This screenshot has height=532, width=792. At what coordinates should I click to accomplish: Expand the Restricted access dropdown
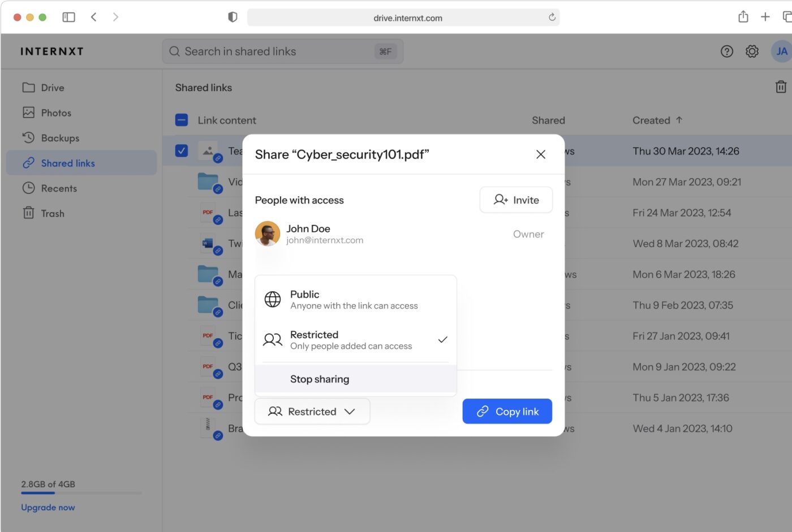point(312,411)
